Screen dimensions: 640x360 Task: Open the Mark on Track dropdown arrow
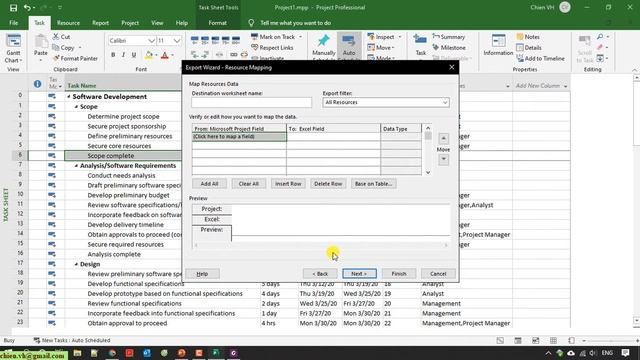[x=300, y=37]
